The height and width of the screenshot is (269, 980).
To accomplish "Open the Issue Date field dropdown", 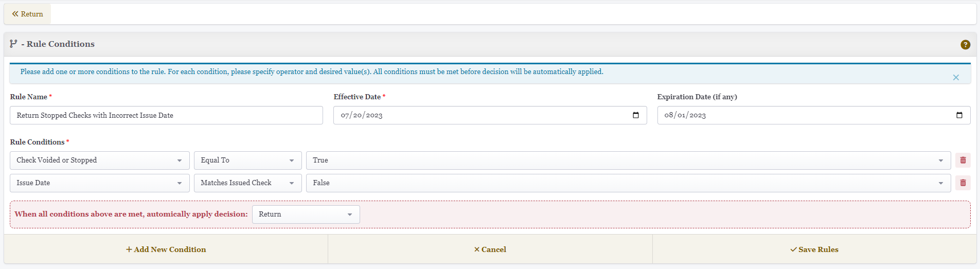I will (100, 183).
